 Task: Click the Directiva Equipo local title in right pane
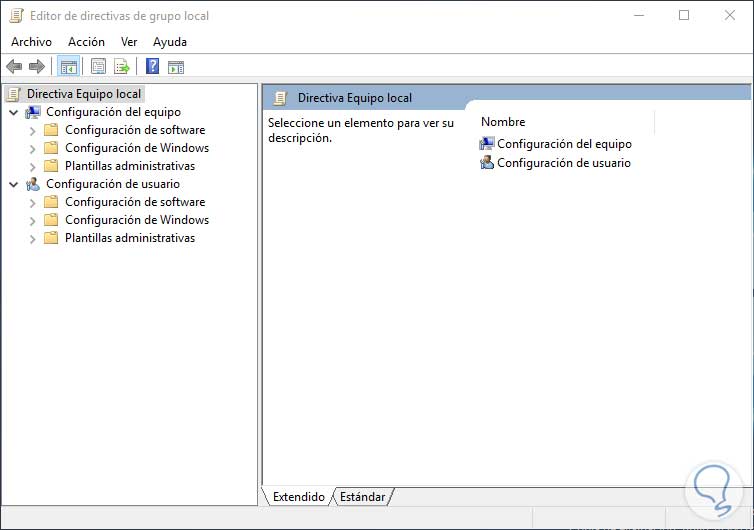tap(355, 98)
